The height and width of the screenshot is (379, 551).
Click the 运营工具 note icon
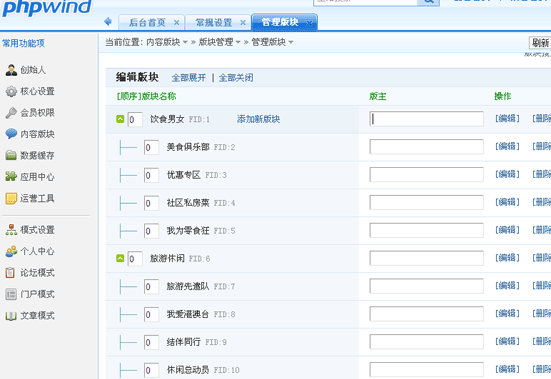[x=11, y=198]
